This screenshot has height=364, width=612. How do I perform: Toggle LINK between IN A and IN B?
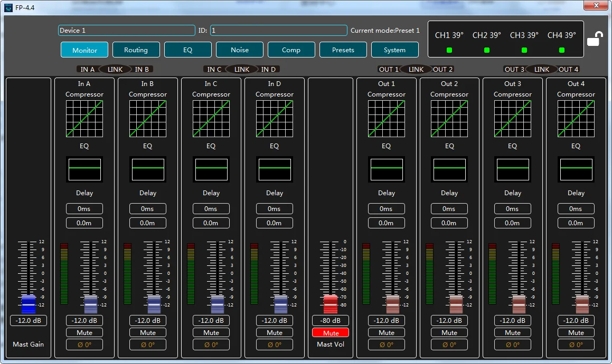click(115, 69)
